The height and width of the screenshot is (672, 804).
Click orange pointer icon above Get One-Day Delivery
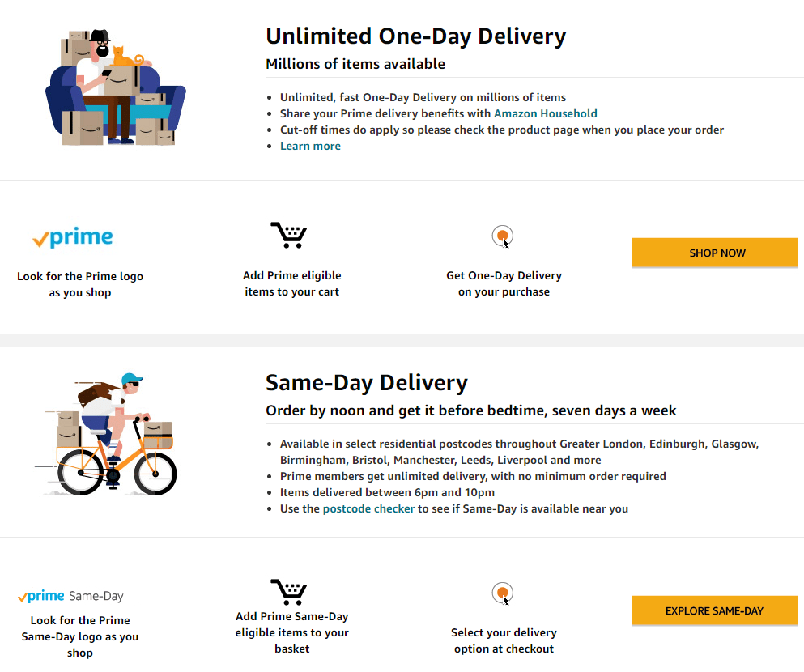tap(503, 236)
